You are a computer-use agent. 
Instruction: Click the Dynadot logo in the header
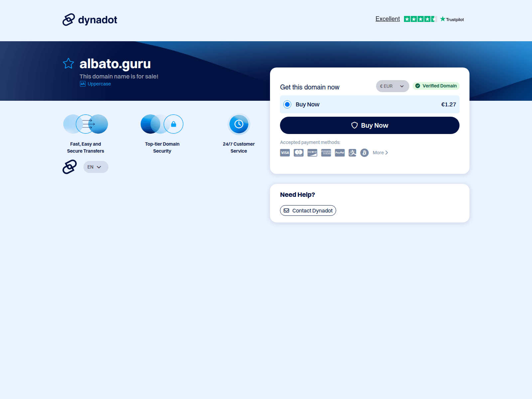89,20
